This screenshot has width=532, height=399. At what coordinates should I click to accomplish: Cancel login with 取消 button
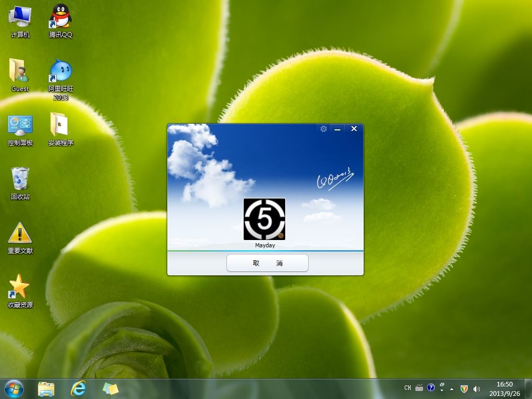click(x=268, y=263)
